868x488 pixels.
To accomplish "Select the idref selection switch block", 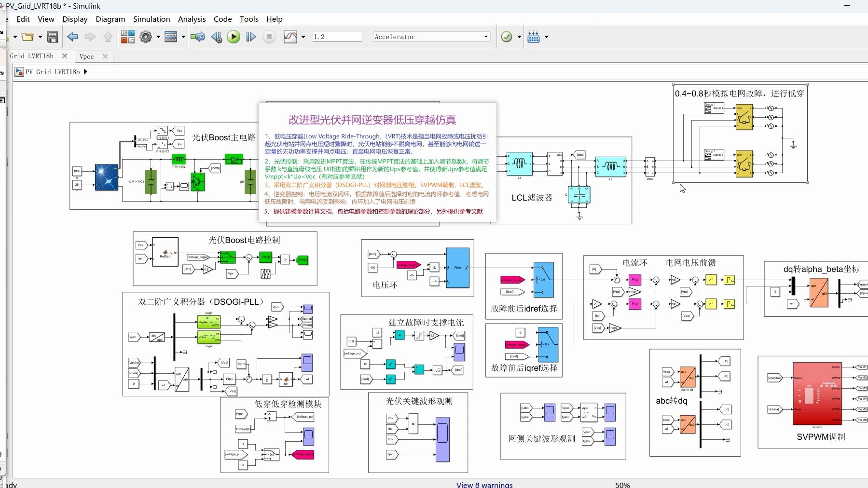I will point(543,280).
